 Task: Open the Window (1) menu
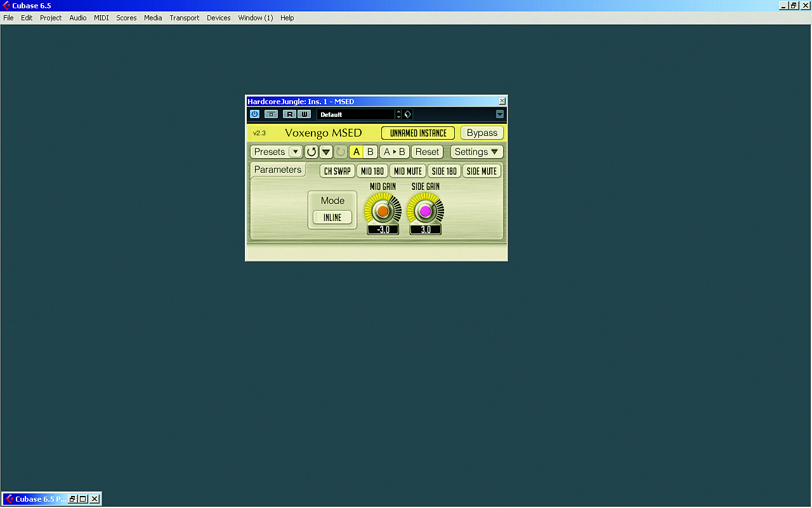tap(256, 18)
